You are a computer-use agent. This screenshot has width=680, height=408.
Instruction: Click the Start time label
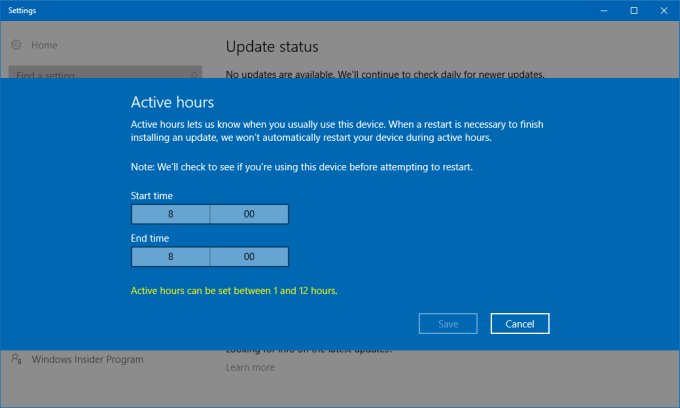(152, 196)
